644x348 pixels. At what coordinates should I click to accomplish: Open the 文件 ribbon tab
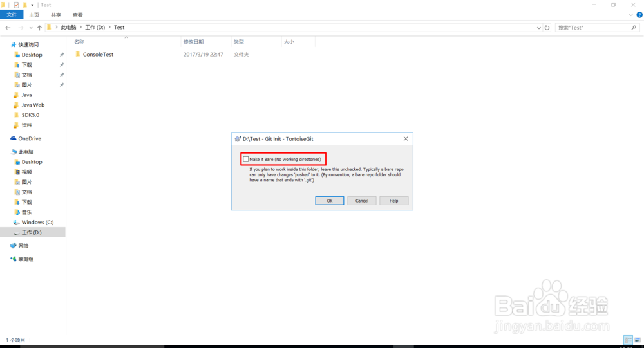pos(12,15)
